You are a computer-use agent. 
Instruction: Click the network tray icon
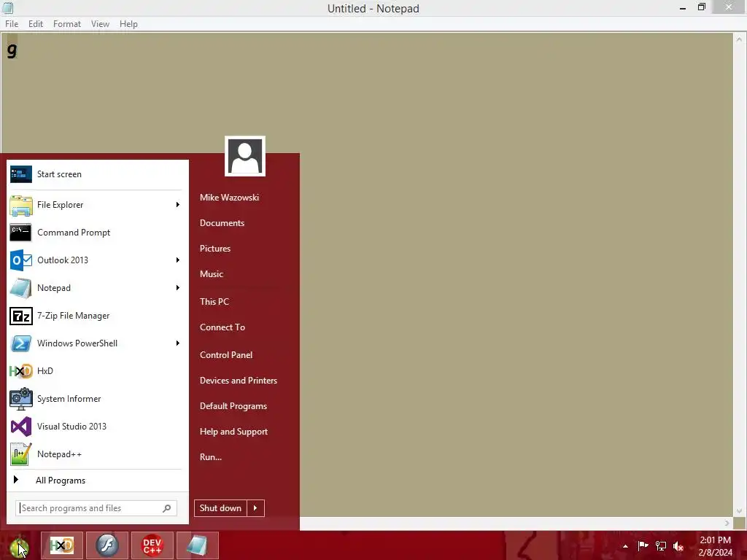(661, 545)
